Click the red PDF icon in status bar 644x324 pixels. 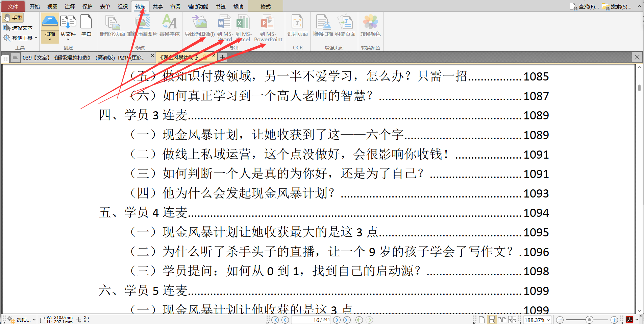629,320
